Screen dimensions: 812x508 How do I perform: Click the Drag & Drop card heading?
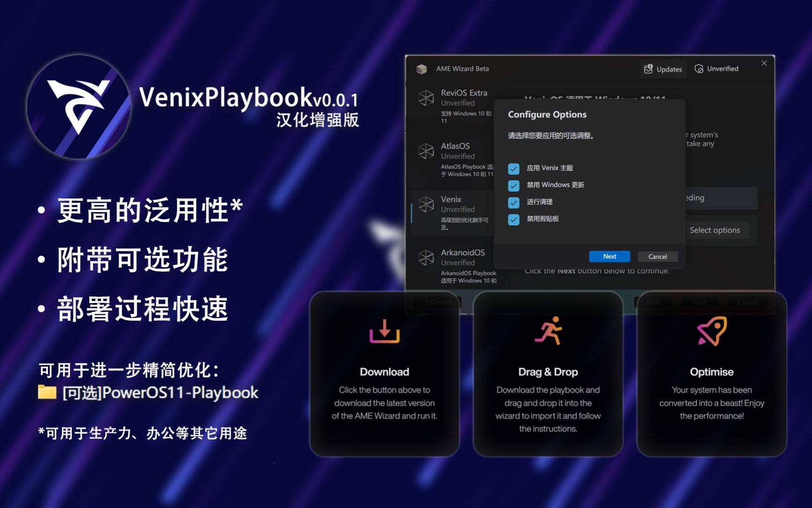pyautogui.click(x=548, y=372)
